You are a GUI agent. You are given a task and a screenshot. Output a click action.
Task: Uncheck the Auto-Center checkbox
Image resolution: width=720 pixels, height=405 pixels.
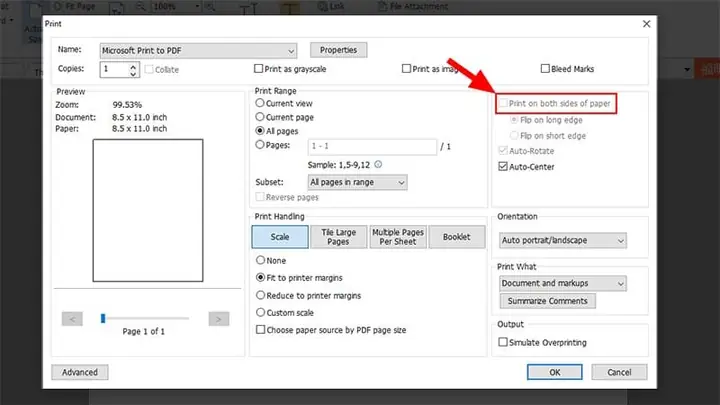point(503,166)
